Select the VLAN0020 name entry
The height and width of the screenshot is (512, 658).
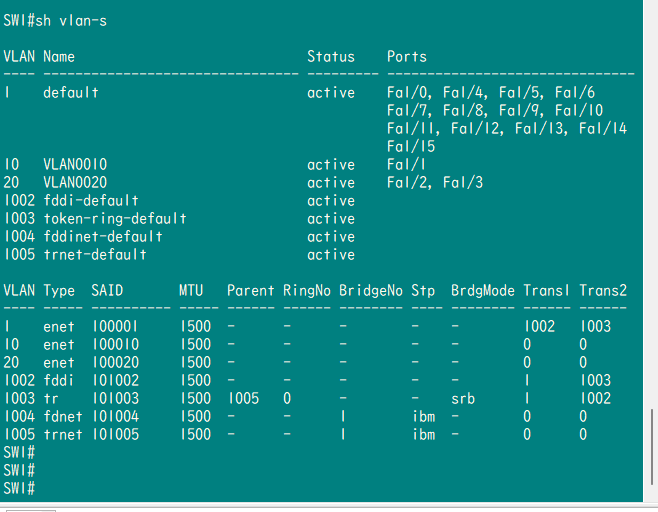[75, 183]
